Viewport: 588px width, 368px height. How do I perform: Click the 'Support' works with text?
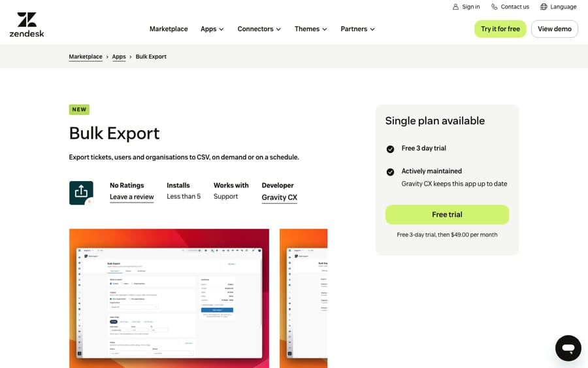[x=226, y=197]
